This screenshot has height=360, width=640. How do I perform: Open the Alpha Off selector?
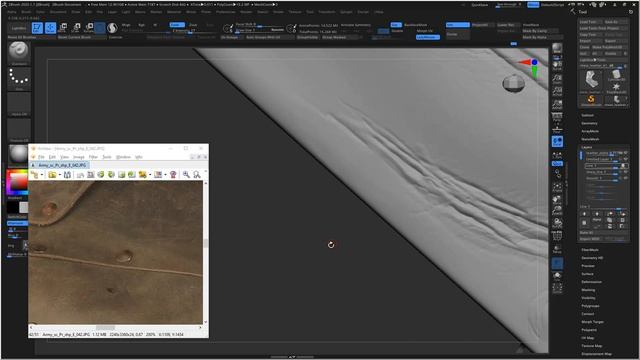(19, 104)
